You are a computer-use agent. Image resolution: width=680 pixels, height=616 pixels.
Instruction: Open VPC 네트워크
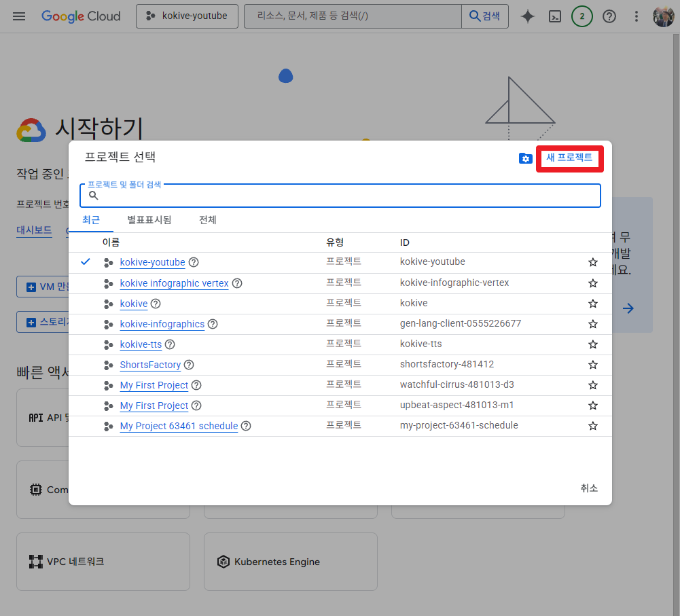coord(103,562)
